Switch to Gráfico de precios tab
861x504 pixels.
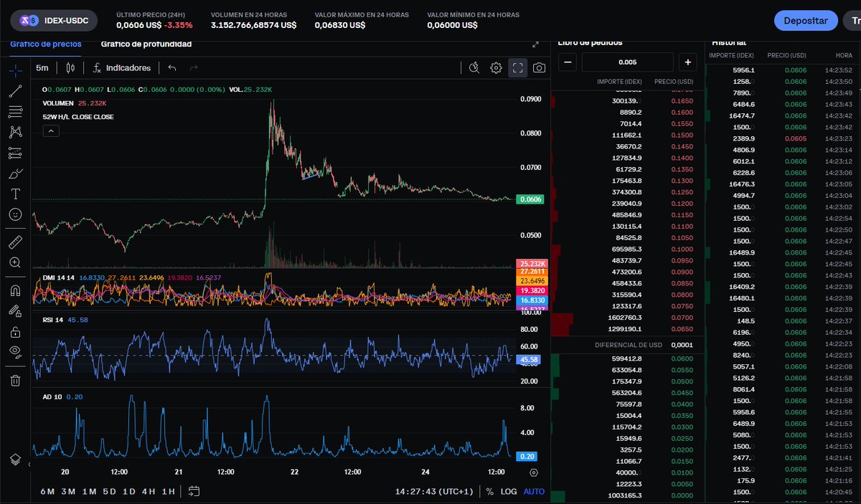coord(46,44)
